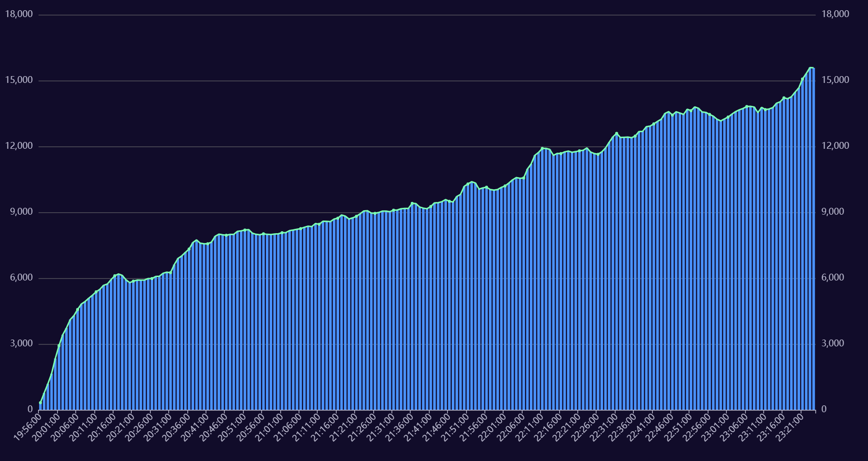Screen dimensions: 868x461
Task: Select the left y-axis 9,000 label
Action: point(21,212)
